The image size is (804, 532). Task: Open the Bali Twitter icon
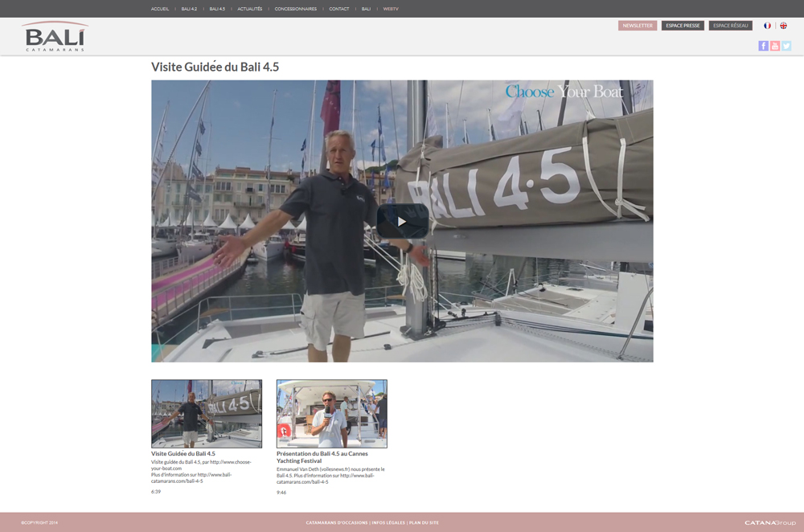[786, 46]
